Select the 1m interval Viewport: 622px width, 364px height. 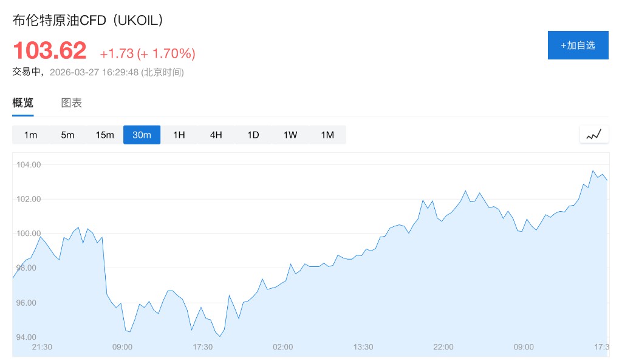(x=30, y=135)
